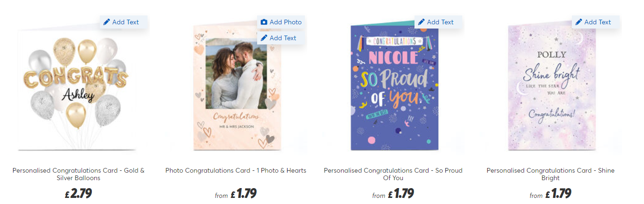
Task: Select Add Text badge on So Proud card
Action: pyautogui.click(x=438, y=22)
